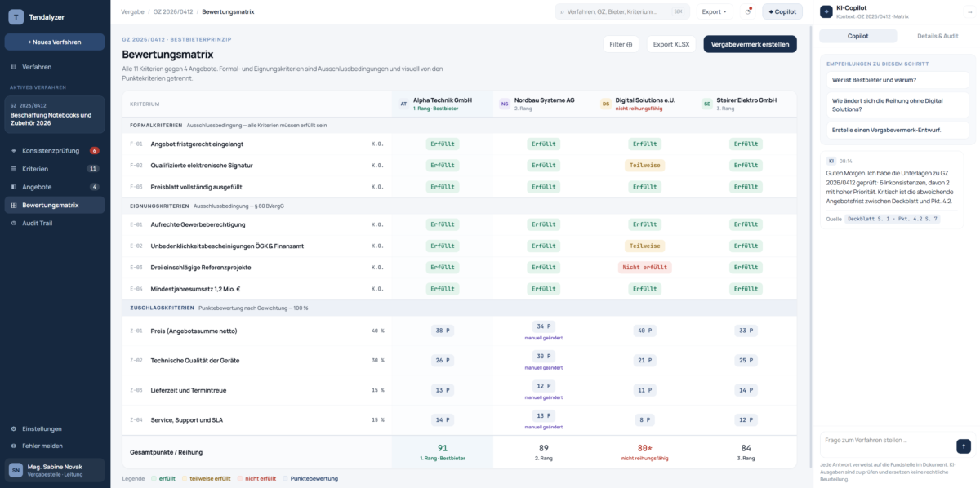The width and height of the screenshot is (980, 488).
Task: Click Alpha Technik GmbH column header
Action: 443,104
